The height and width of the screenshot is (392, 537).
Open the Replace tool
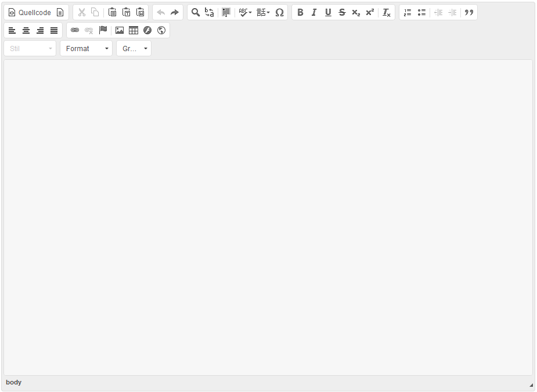point(209,12)
